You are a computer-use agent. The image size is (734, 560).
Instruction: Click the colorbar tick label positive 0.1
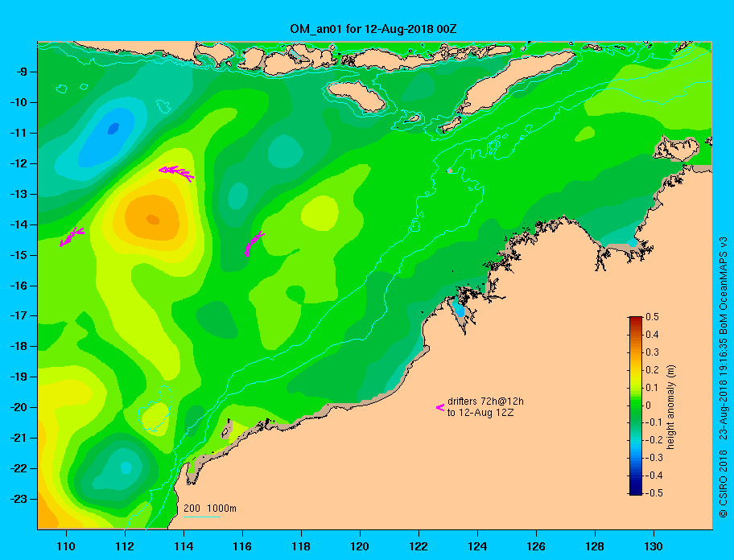652,387
